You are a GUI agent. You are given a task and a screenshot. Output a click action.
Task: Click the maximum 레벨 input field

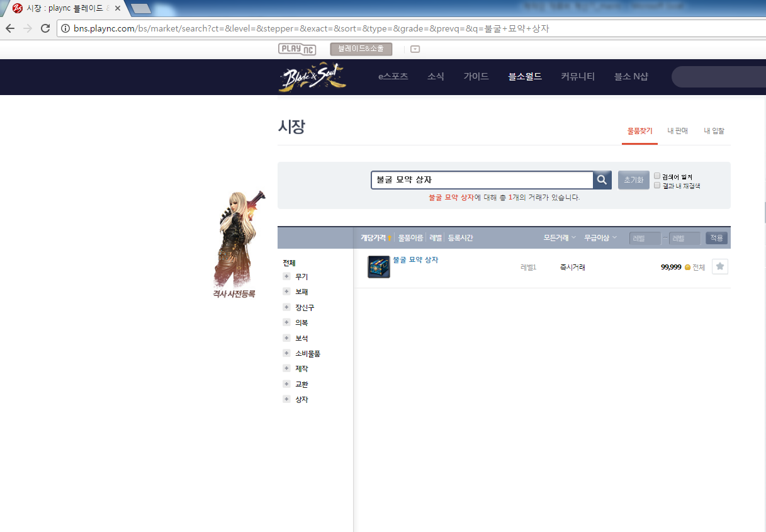684,238
